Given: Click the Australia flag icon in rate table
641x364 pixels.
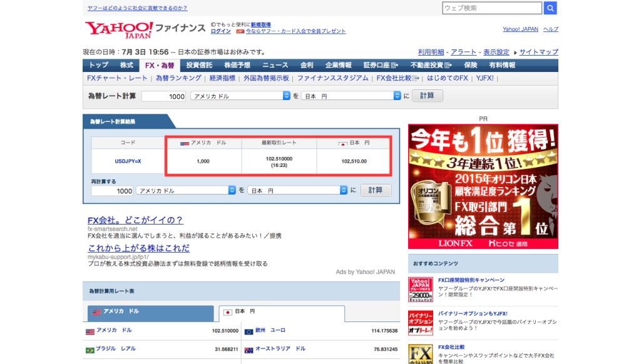Looking at the screenshot, I should point(249,350).
